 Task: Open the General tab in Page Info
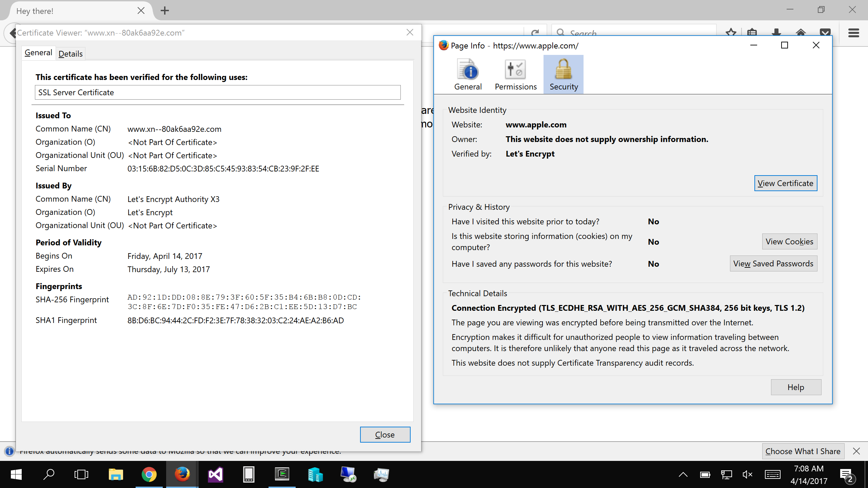pos(468,74)
